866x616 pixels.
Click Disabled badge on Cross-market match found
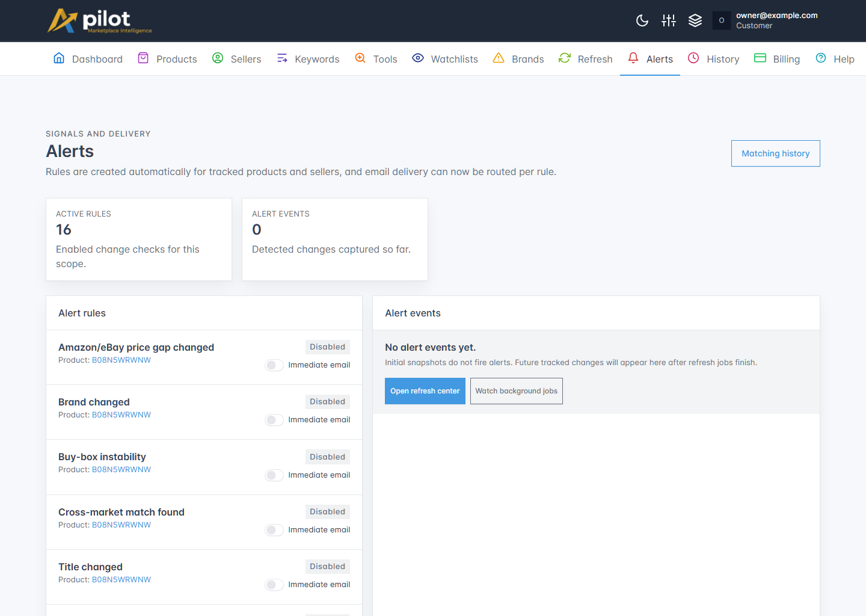coord(327,512)
